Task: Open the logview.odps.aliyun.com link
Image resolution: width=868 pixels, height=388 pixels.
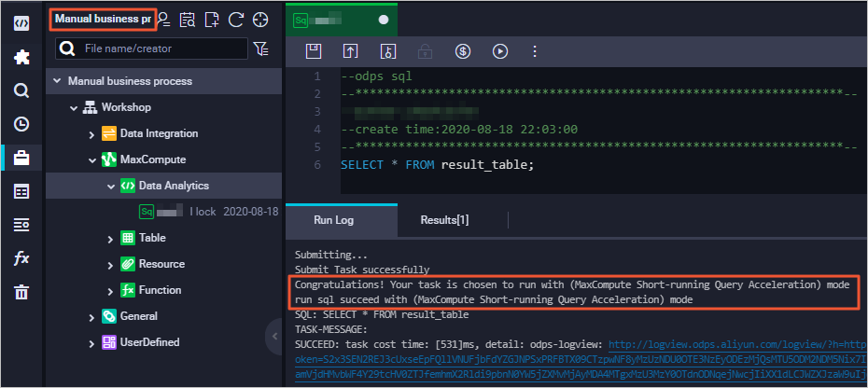Action: coord(738,345)
